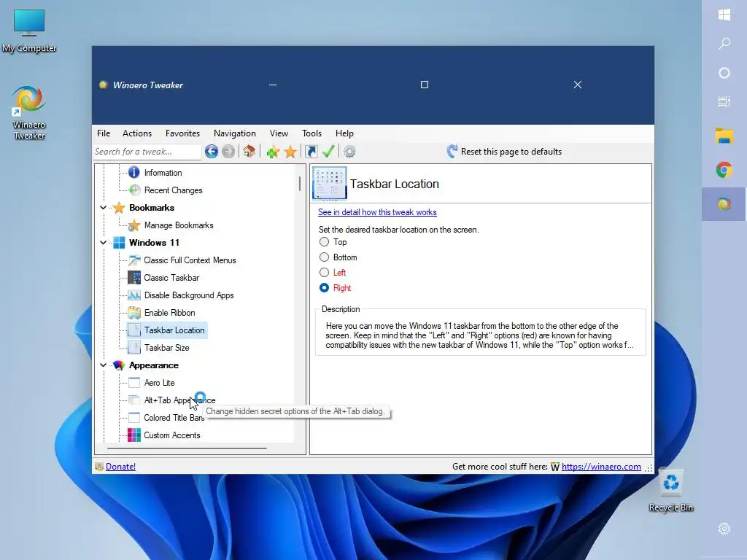
Task: Select the Alt+Tab Appearance tree item
Action: tap(179, 400)
